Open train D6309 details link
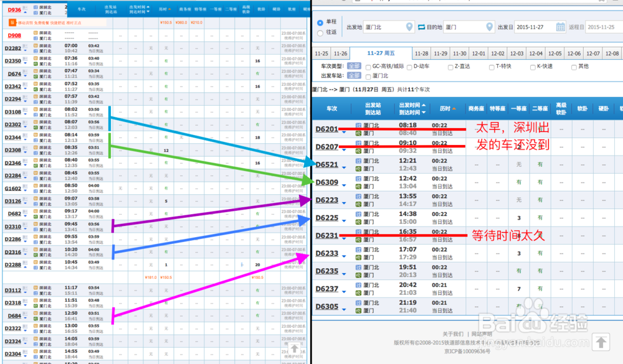The width and height of the screenshot is (623, 364). [x=326, y=182]
